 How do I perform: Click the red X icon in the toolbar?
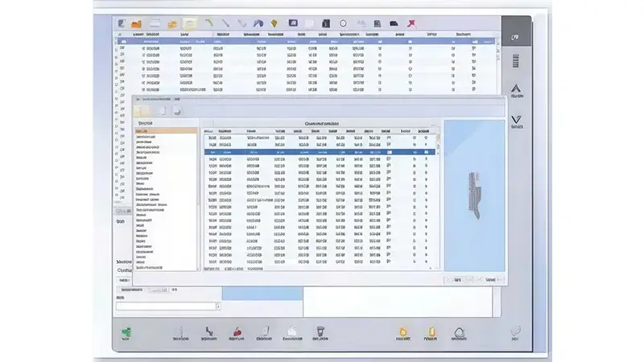411,23
